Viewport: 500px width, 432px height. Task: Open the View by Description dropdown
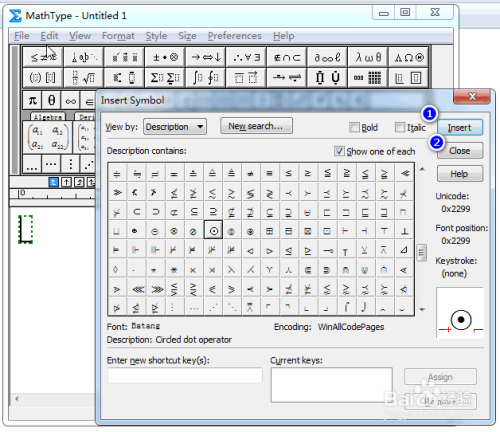pyautogui.click(x=175, y=127)
